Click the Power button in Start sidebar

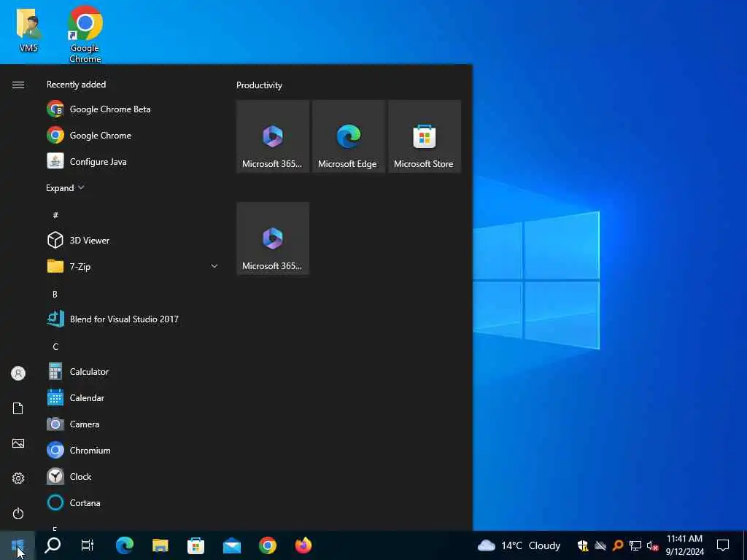18,513
